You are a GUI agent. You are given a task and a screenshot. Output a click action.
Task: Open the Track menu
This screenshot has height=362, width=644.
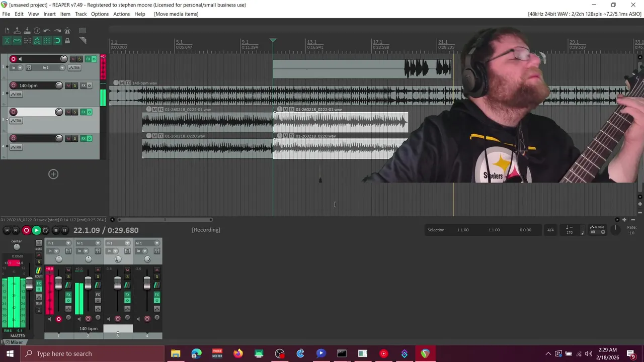(x=80, y=14)
